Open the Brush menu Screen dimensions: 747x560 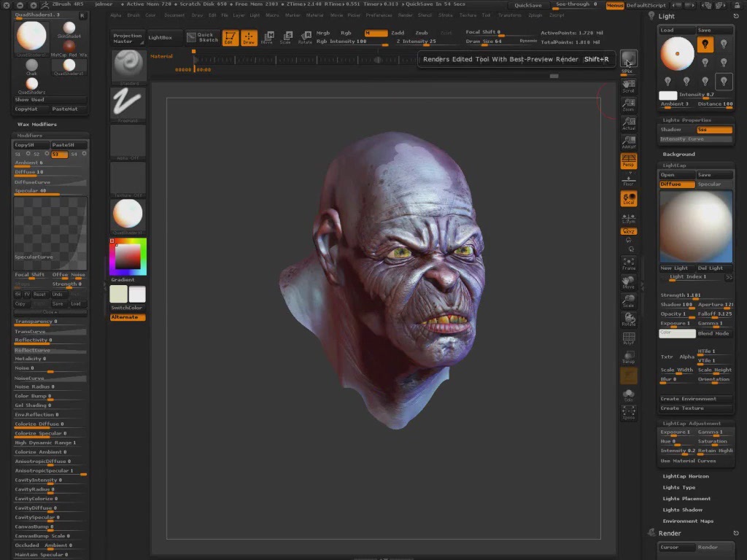coord(133,15)
